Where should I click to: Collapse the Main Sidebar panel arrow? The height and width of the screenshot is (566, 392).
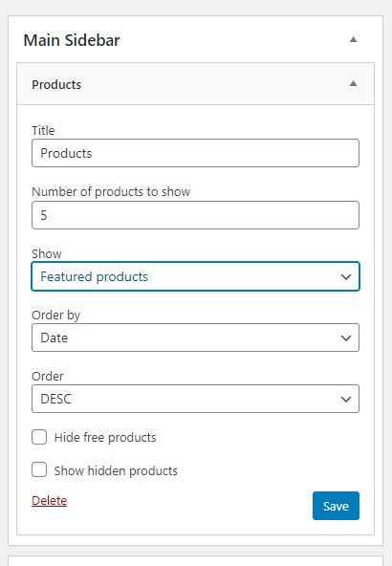click(x=354, y=40)
